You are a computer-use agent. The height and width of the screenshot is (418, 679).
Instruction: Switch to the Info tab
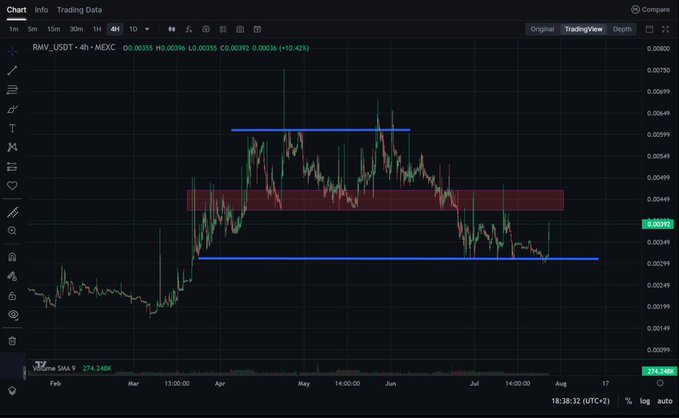coord(42,10)
